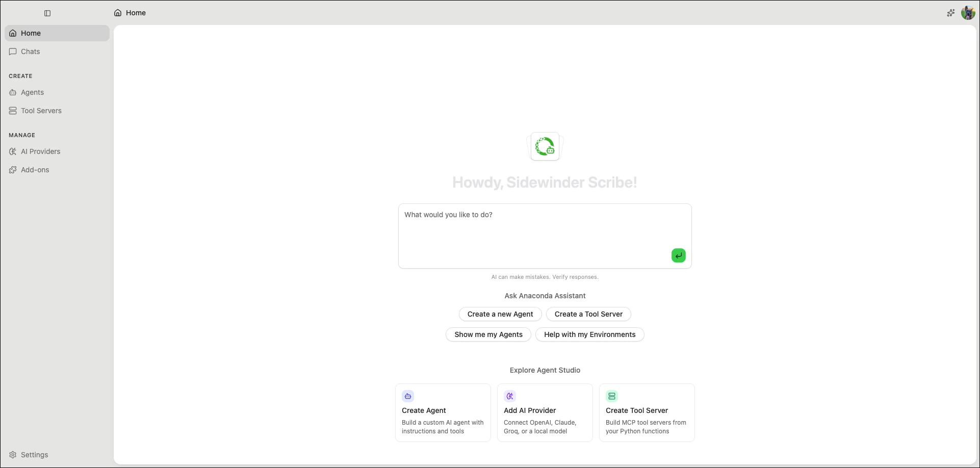Screen dimensions: 980x468
Task: Open AI Providers under Manage
Action: pyautogui.click(x=57, y=151)
